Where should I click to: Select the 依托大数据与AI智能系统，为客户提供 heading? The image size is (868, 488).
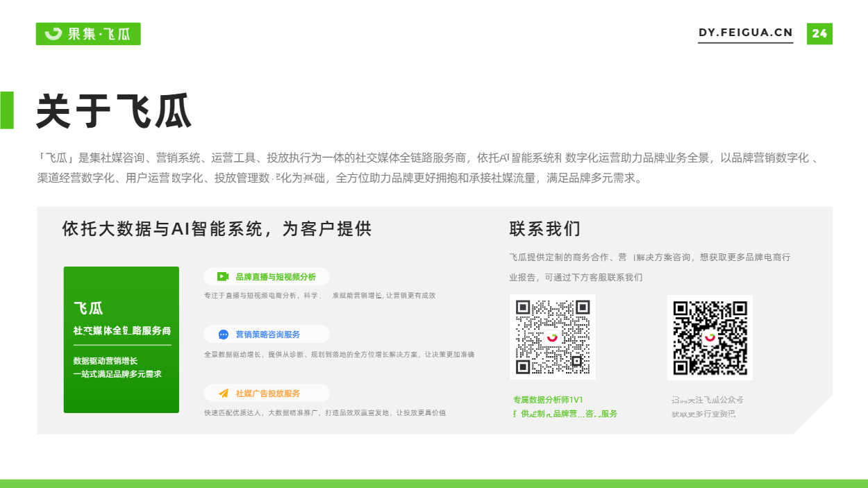tap(217, 228)
